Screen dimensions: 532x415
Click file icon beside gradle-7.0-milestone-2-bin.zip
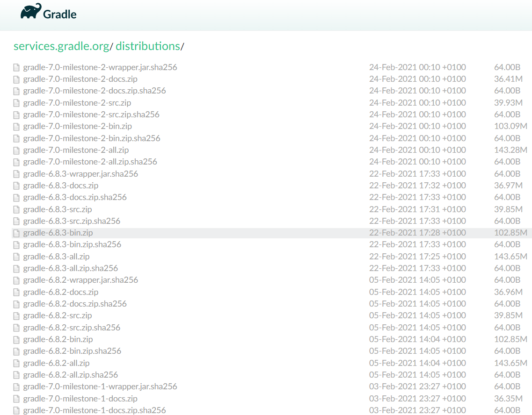16,126
